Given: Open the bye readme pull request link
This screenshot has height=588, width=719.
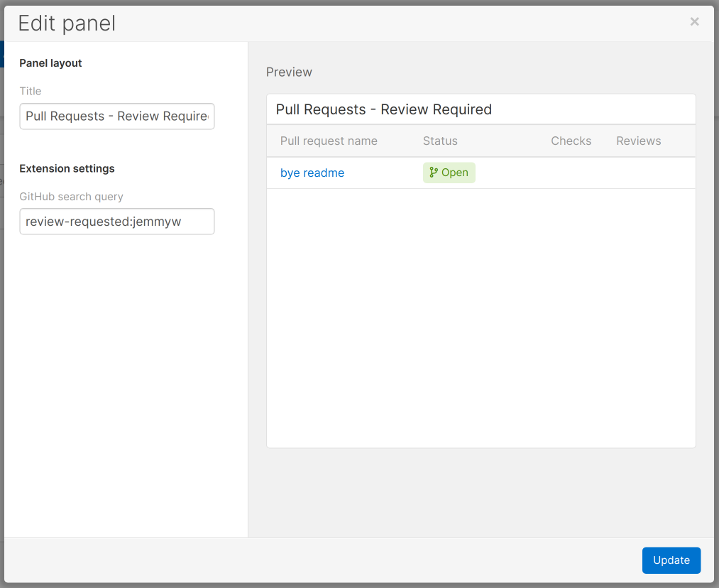Looking at the screenshot, I should (x=312, y=173).
